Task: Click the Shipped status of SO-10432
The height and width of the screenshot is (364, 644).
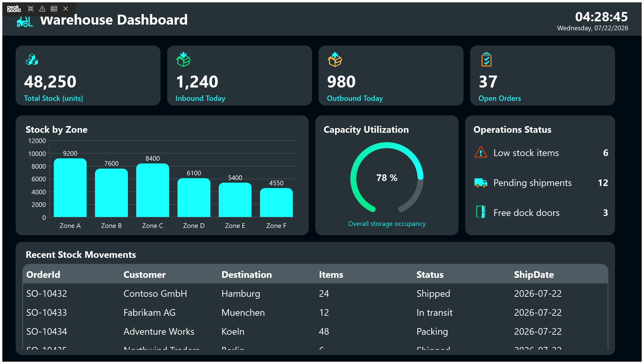Action: click(x=433, y=294)
